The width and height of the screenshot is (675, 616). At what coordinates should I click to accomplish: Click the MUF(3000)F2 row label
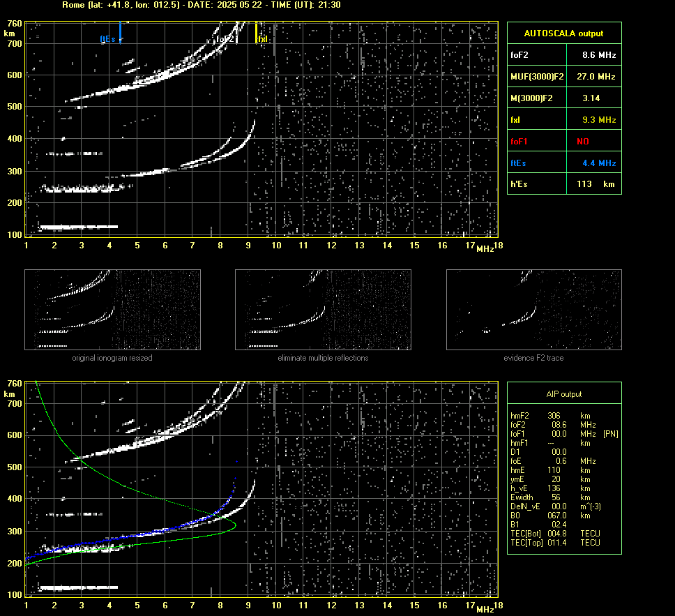pos(537,76)
